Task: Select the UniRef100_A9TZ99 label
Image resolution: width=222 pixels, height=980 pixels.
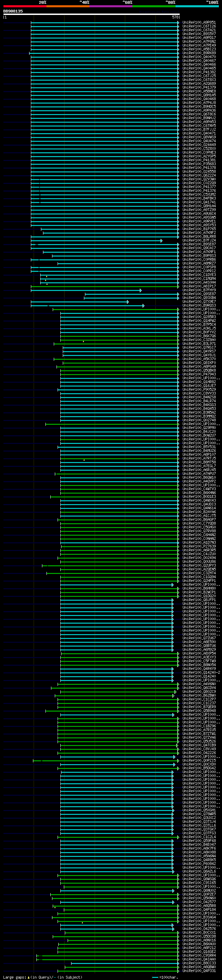Action: click(199, 210)
